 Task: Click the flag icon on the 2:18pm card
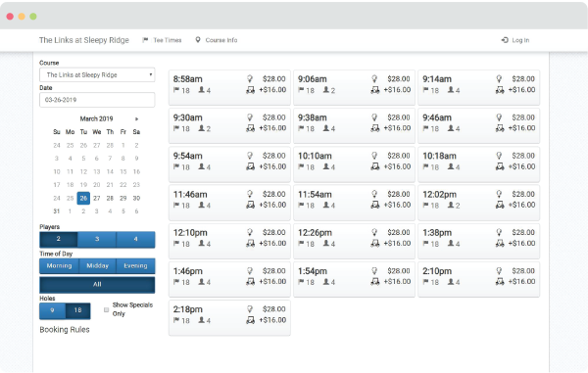[x=176, y=320]
